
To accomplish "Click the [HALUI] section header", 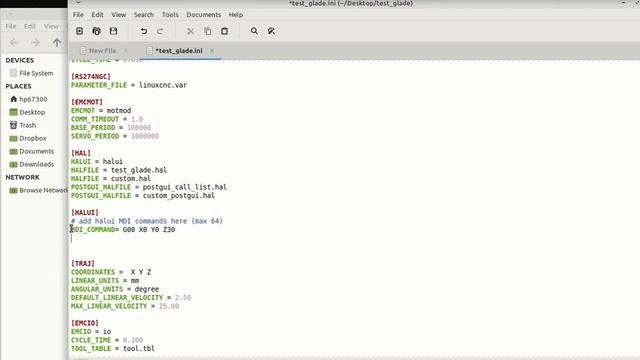I will click(85, 213).
